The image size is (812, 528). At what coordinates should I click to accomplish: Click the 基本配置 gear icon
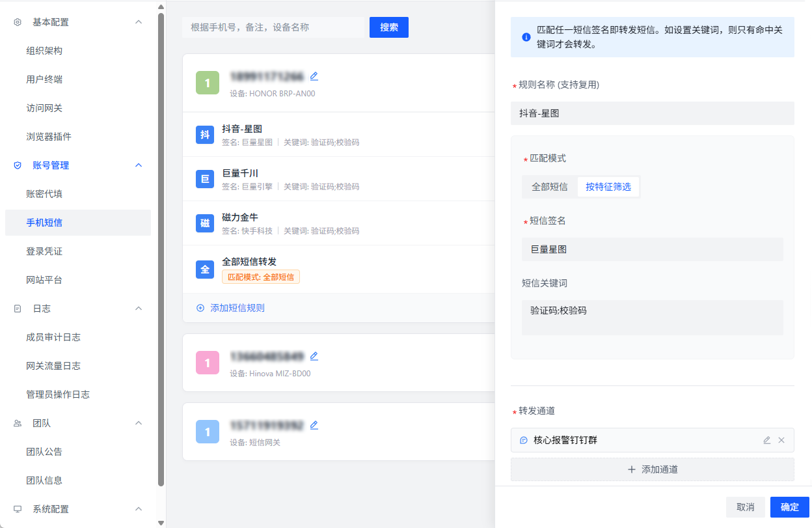[x=18, y=22]
